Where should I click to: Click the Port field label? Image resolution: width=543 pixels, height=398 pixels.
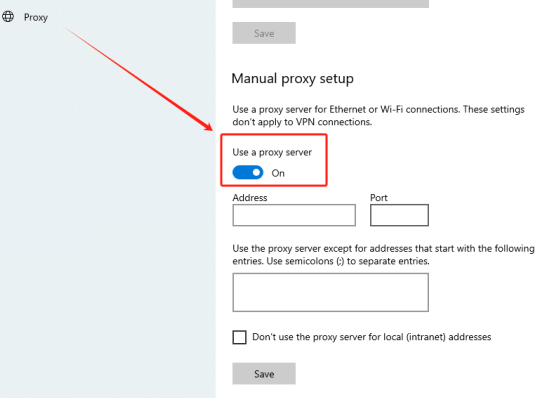pos(379,198)
